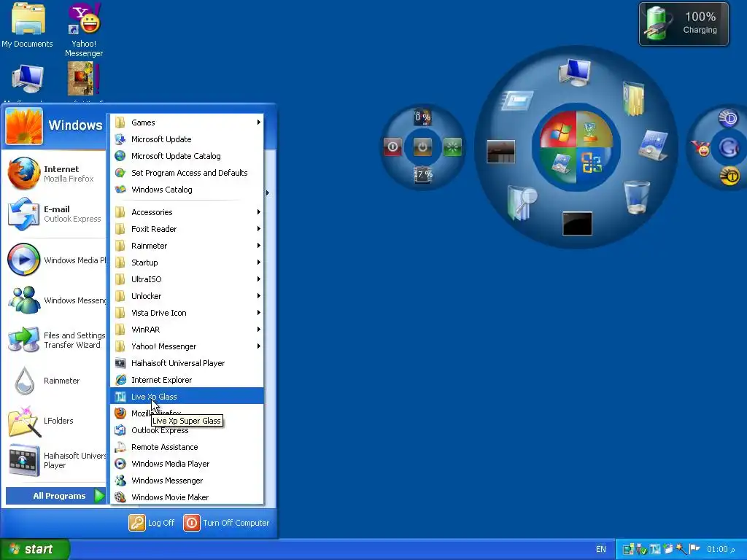Click the daisy user account picture
This screenshot has height=560, width=747.
[x=24, y=125]
